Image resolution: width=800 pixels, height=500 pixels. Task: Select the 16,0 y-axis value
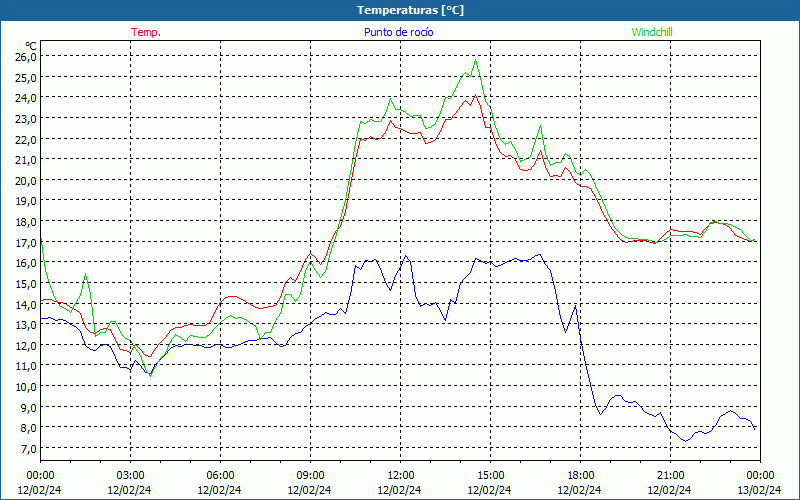point(25,262)
